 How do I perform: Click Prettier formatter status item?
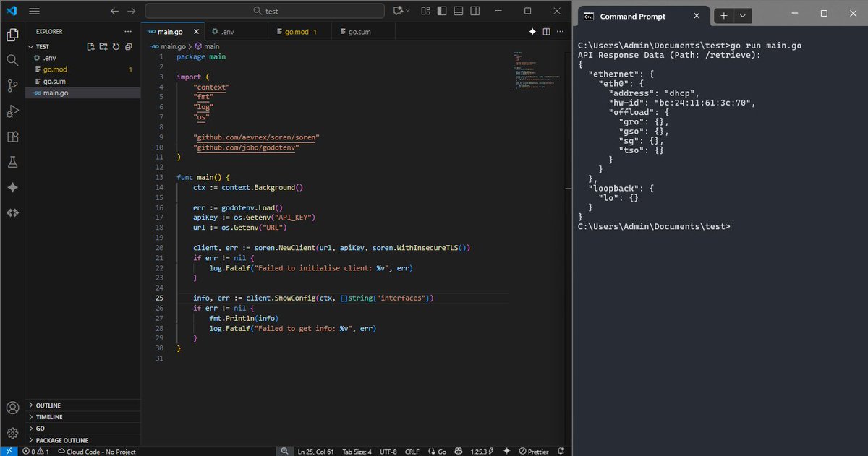click(x=533, y=451)
